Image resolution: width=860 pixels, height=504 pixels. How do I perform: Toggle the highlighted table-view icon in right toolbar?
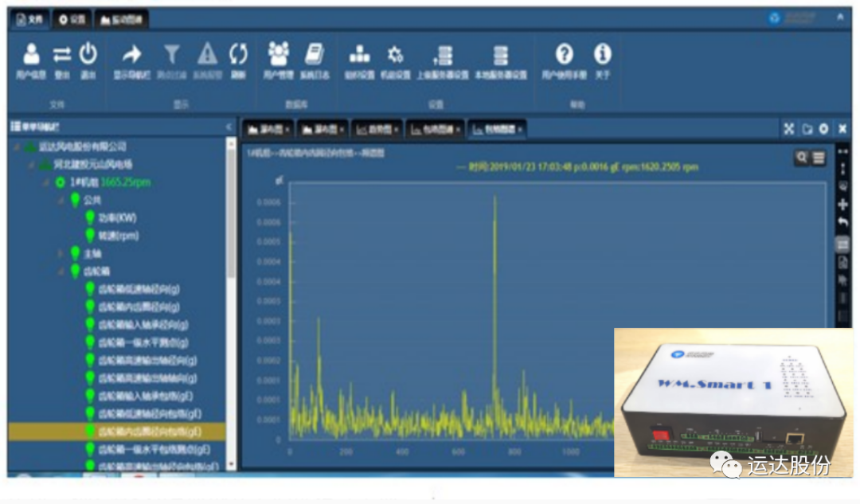(843, 244)
